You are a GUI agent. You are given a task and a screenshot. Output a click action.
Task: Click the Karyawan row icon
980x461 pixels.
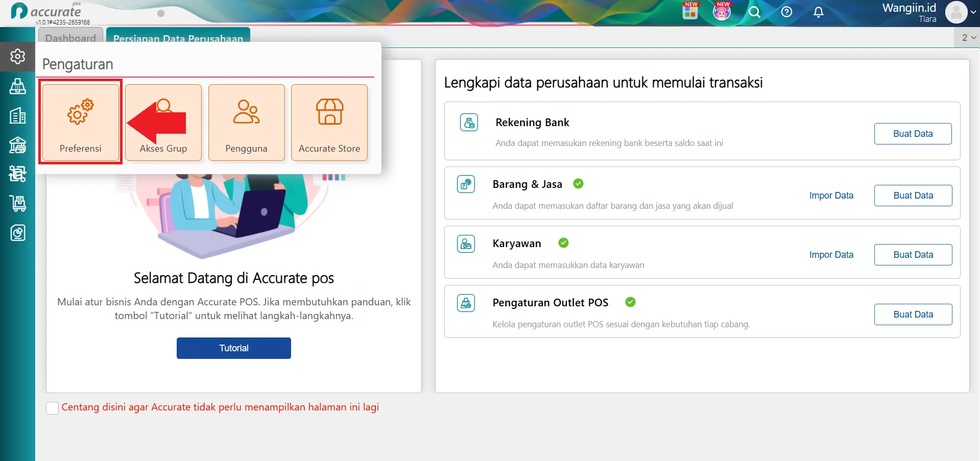point(466,244)
